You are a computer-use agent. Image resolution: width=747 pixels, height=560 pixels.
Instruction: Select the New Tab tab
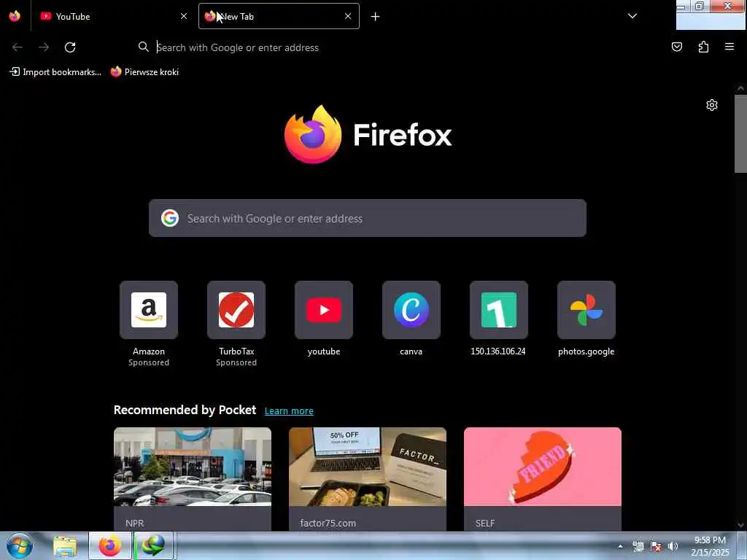(x=279, y=16)
